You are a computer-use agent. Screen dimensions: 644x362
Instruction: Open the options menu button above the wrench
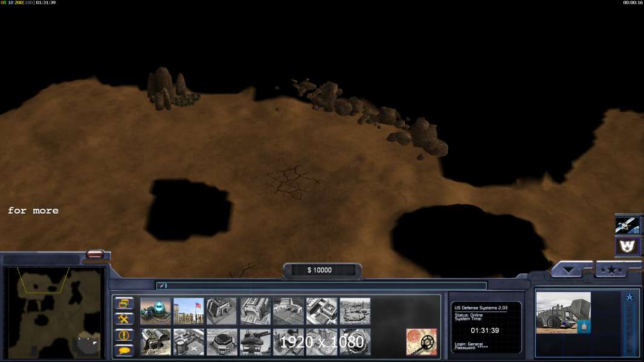point(124,303)
